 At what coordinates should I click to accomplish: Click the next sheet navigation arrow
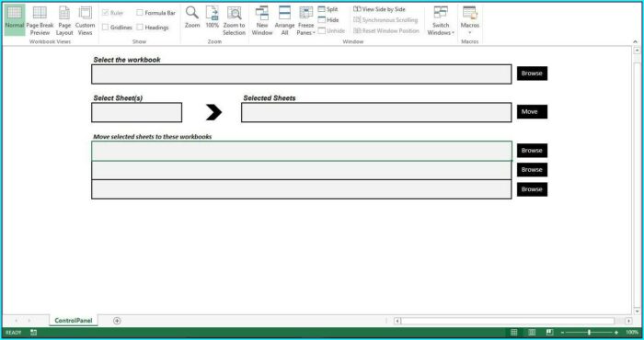click(x=29, y=321)
